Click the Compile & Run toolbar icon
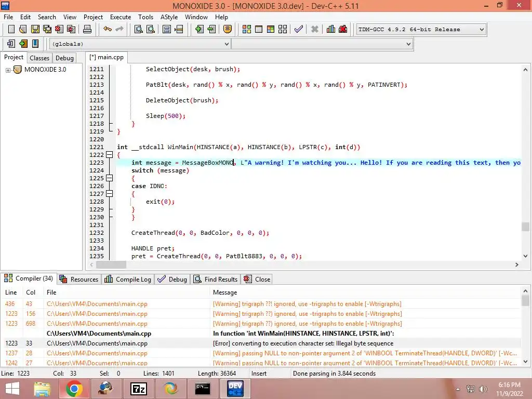 point(270,29)
